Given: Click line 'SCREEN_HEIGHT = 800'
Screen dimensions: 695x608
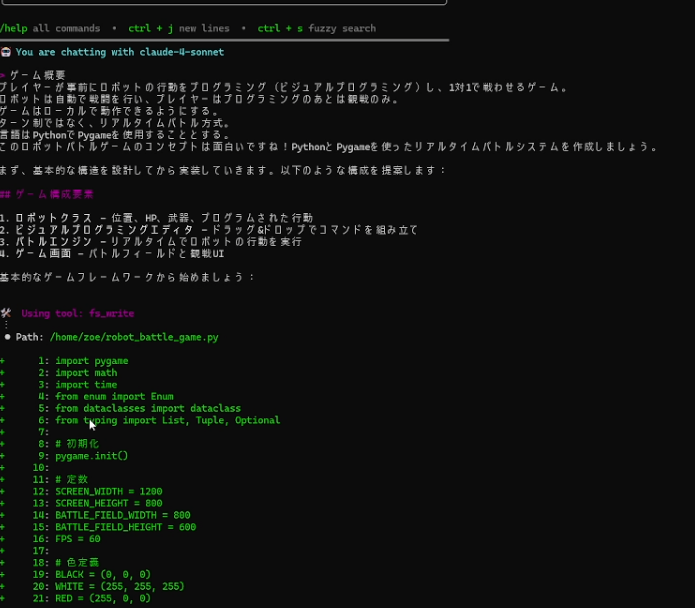Looking at the screenshot, I should tap(109, 503).
